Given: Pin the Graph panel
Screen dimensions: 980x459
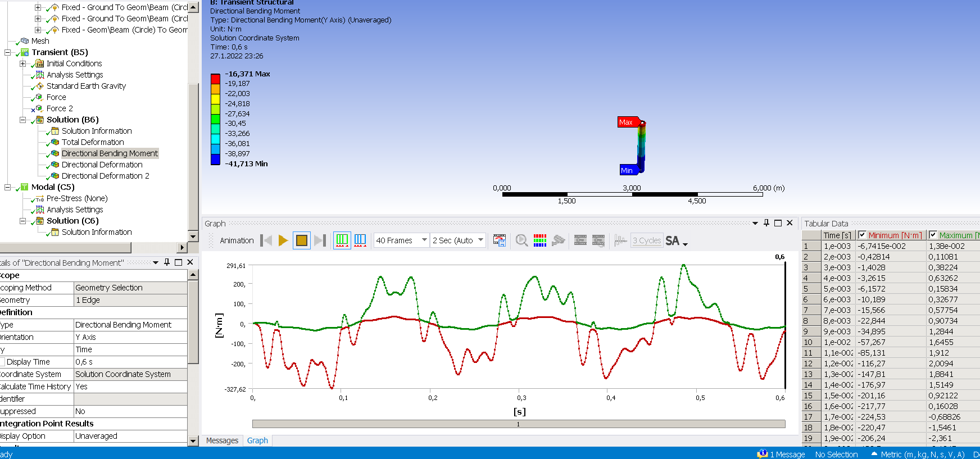Looking at the screenshot, I should tap(766, 223).
